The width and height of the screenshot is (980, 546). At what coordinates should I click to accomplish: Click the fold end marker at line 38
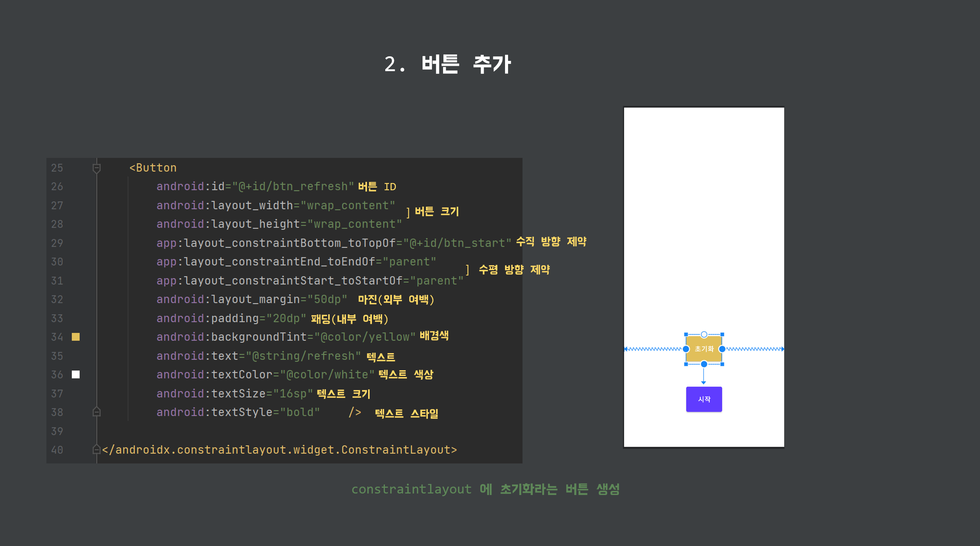97,412
